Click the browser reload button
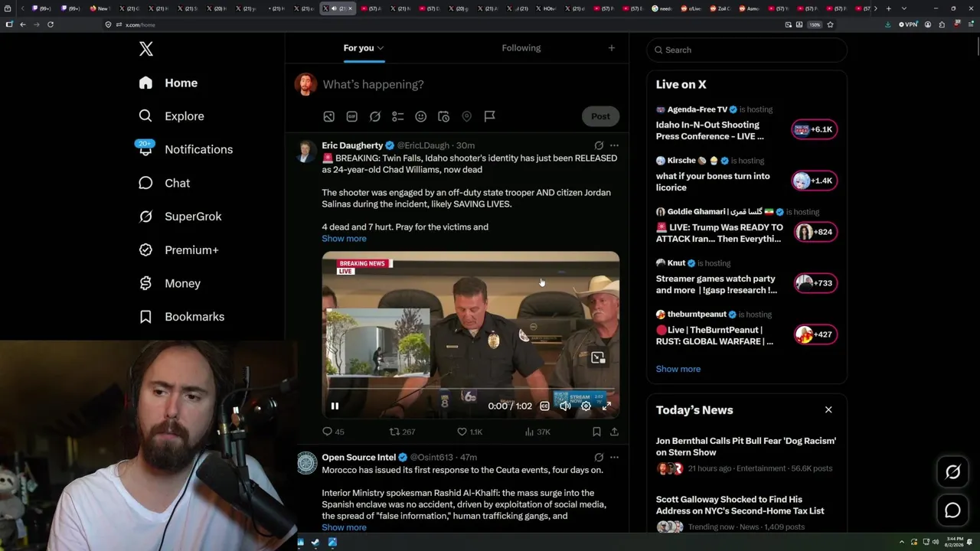This screenshot has height=551, width=980. 51,24
